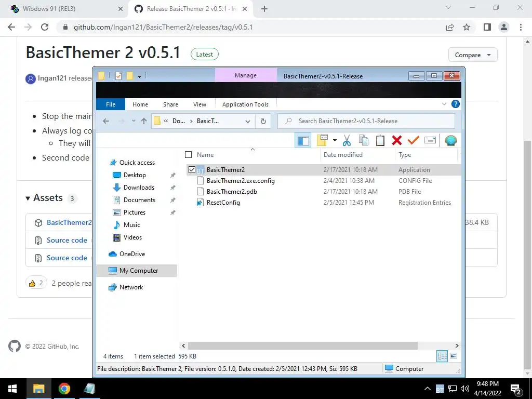Open the Compare dropdown on GitHub page
The image size is (532, 399).
point(473,55)
